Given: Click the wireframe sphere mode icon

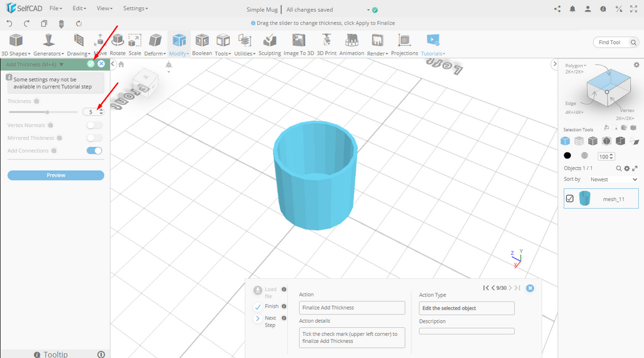Looking at the screenshot, I should click(584, 155).
